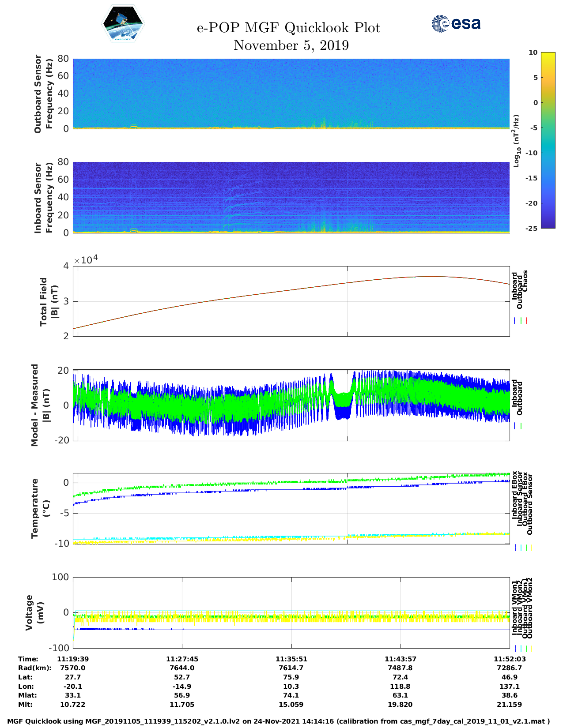Image resolution: width=563 pixels, height=728 pixels.
Task: Click the ESA logo
Action: click(x=456, y=23)
